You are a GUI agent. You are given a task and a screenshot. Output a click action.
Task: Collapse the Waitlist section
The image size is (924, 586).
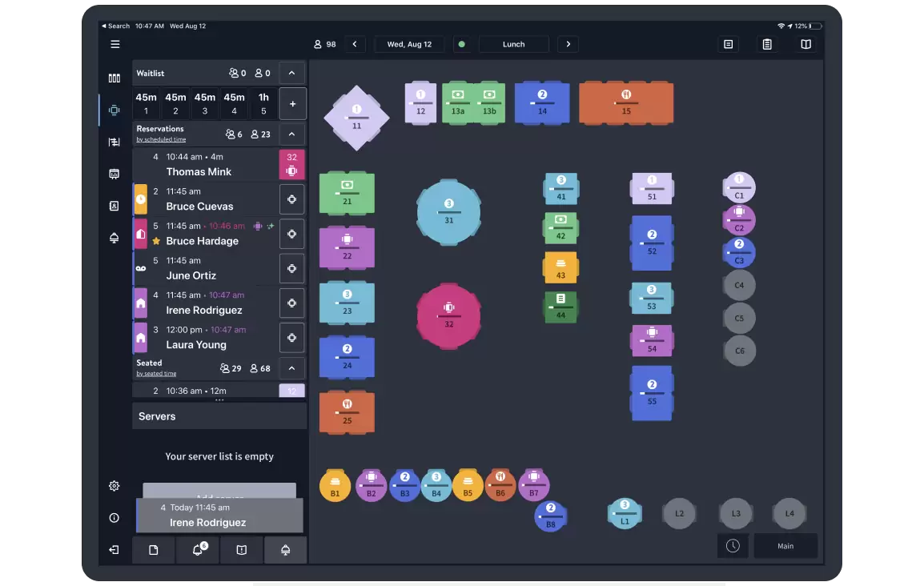291,74
